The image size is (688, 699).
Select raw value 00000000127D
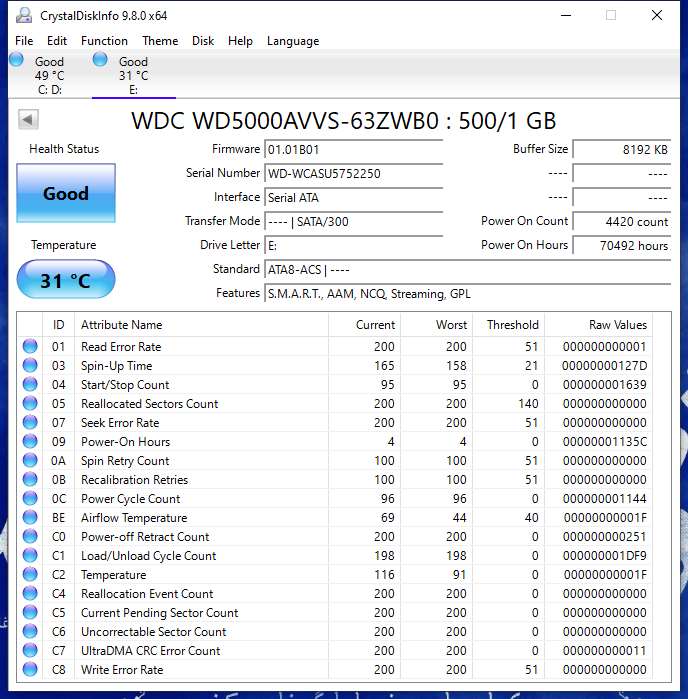pos(604,366)
